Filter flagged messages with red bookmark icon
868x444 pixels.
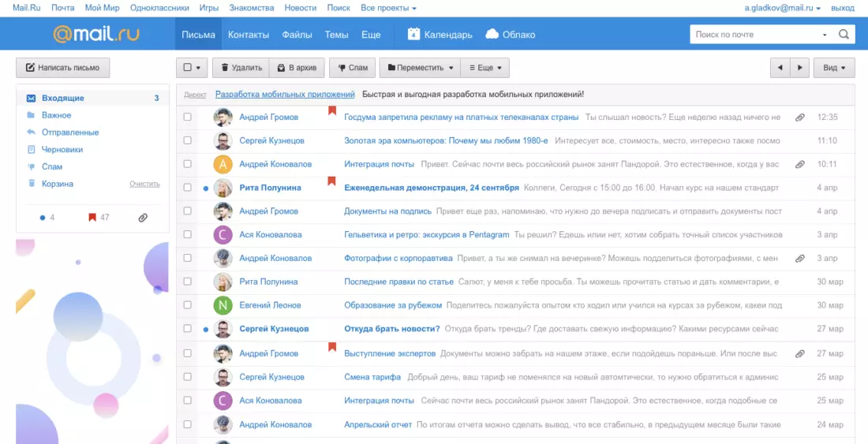click(x=92, y=218)
